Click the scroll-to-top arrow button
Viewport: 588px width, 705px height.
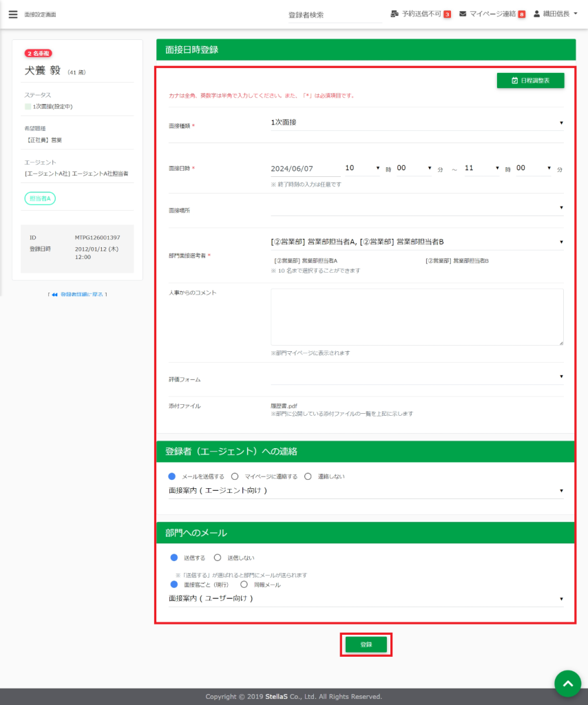pyautogui.click(x=567, y=684)
